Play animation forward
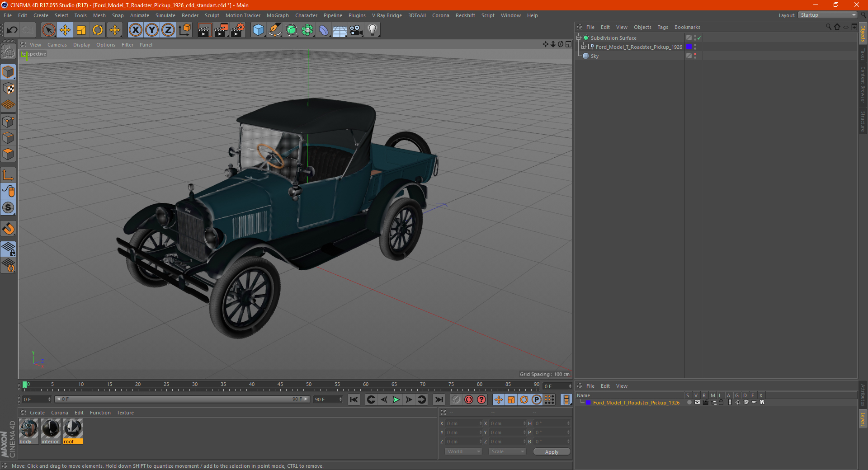Image resolution: width=868 pixels, height=470 pixels. (396, 399)
